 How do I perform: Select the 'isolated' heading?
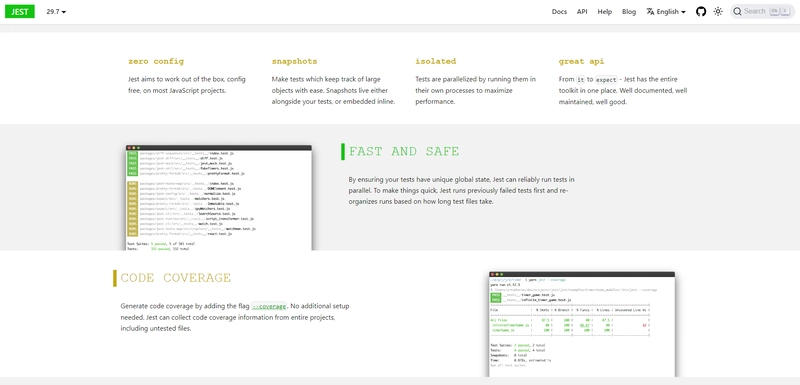tap(436, 61)
